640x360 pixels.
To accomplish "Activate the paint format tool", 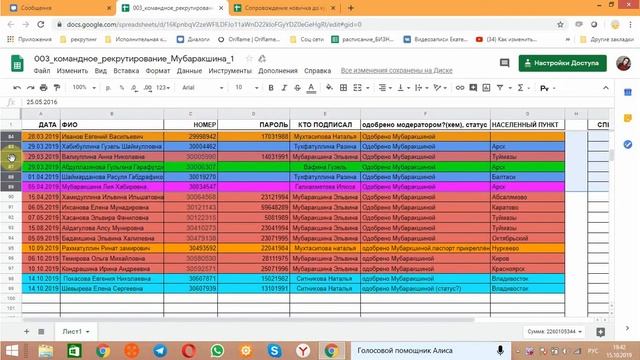I will [x=57, y=88].
